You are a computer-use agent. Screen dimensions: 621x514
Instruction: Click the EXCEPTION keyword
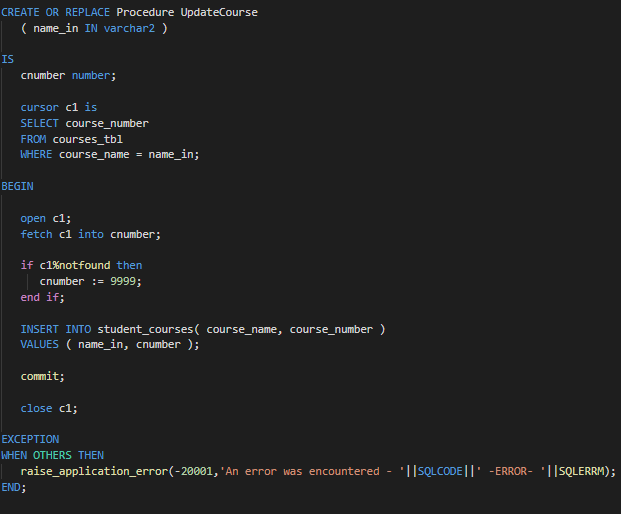(x=30, y=439)
